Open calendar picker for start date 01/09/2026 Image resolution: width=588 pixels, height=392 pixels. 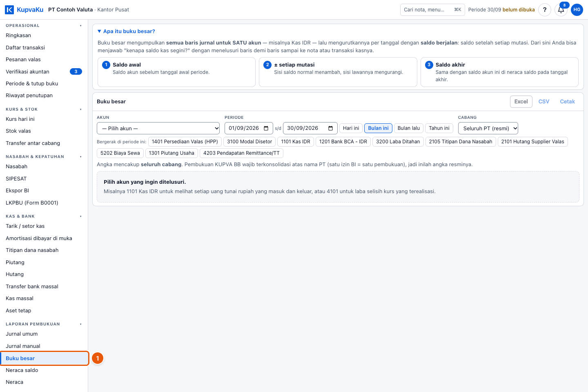(x=266, y=128)
